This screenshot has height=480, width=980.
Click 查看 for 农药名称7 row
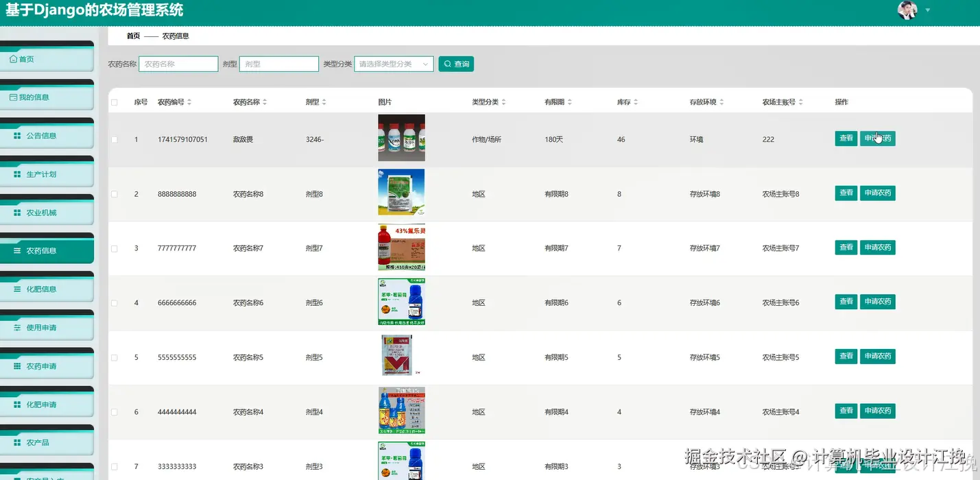tap(846, 248)
